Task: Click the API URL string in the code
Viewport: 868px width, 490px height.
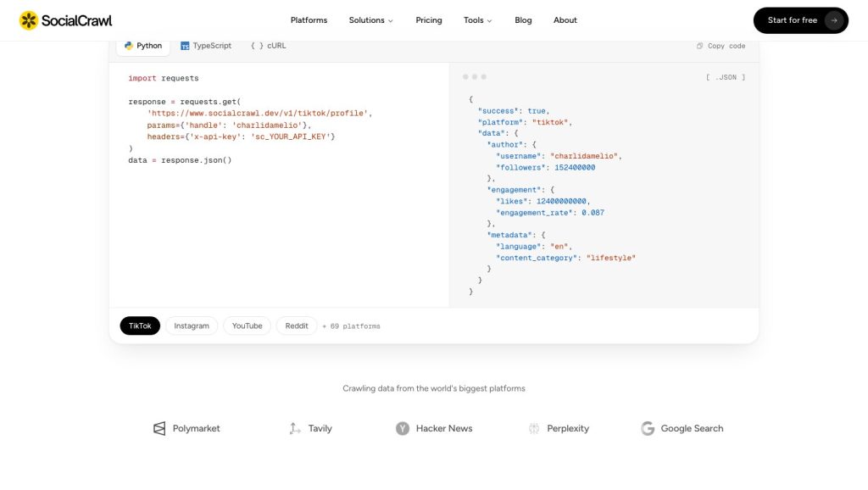Action: [x=258, y=114]
